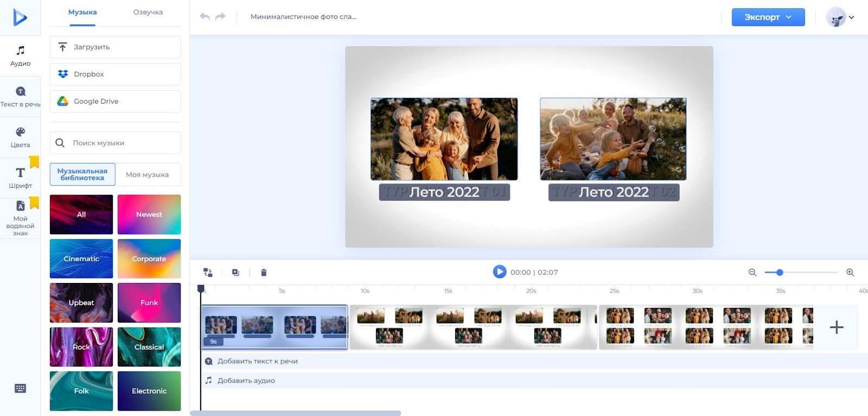Delete selected scene with trash icon
Viewport: 868px width, 416px height.
point(264,273)
